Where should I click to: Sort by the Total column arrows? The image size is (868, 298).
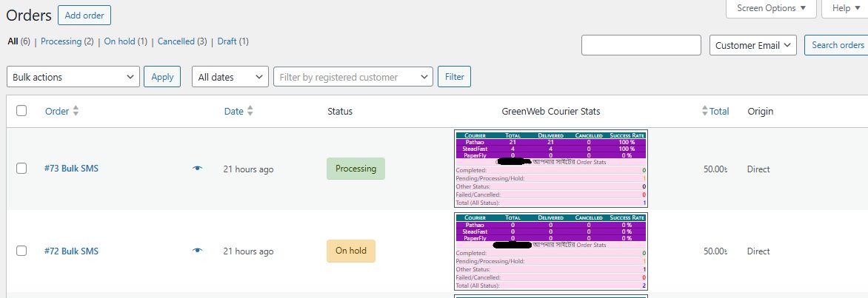tap(705, 111)
